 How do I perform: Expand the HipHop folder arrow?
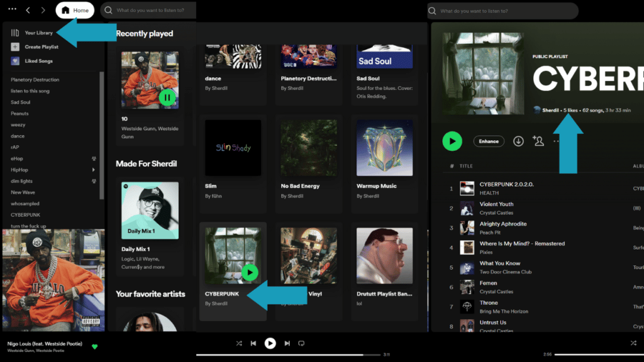(94, 170)
